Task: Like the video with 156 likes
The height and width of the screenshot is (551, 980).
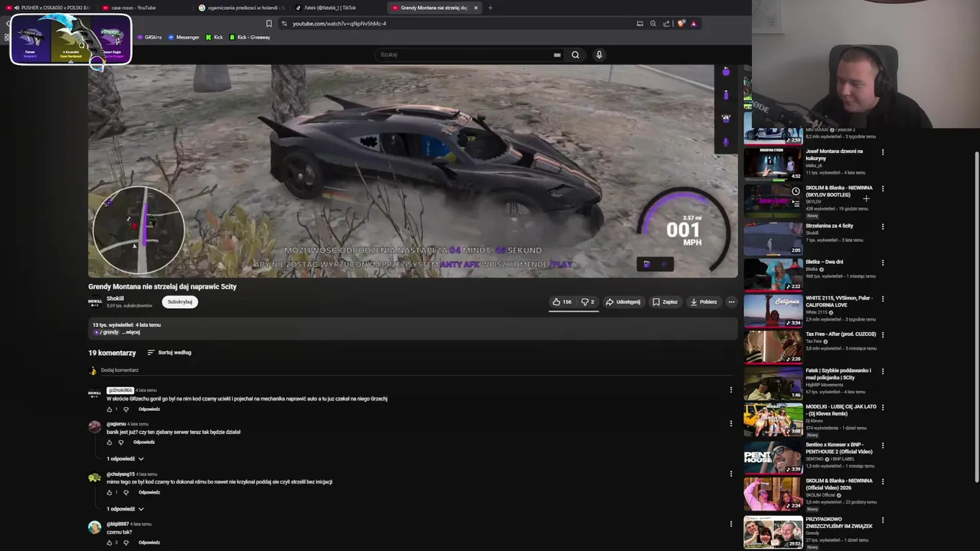Action: (562, 302)
